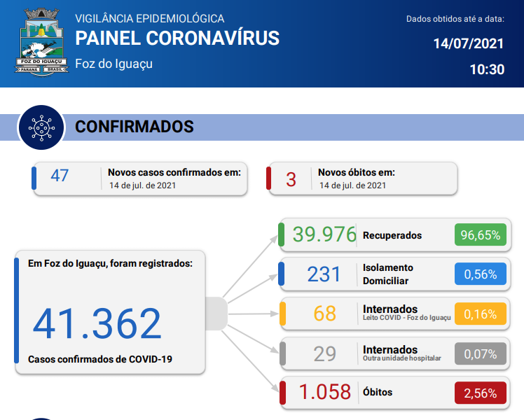Image resolution: width=524 pixels, height=420 pixels.
Task: Click 'Casos confirmados de COVID-19' caption
Action: [x=100, y=359]
